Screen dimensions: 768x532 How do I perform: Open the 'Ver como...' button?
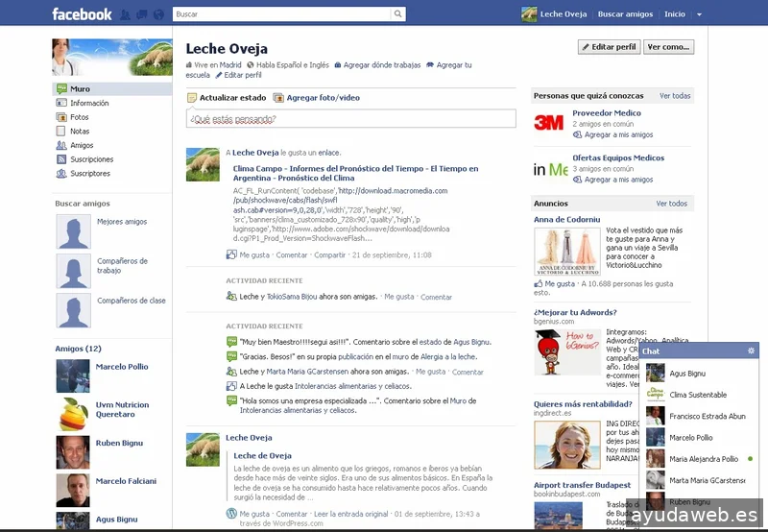coord(668,47)
